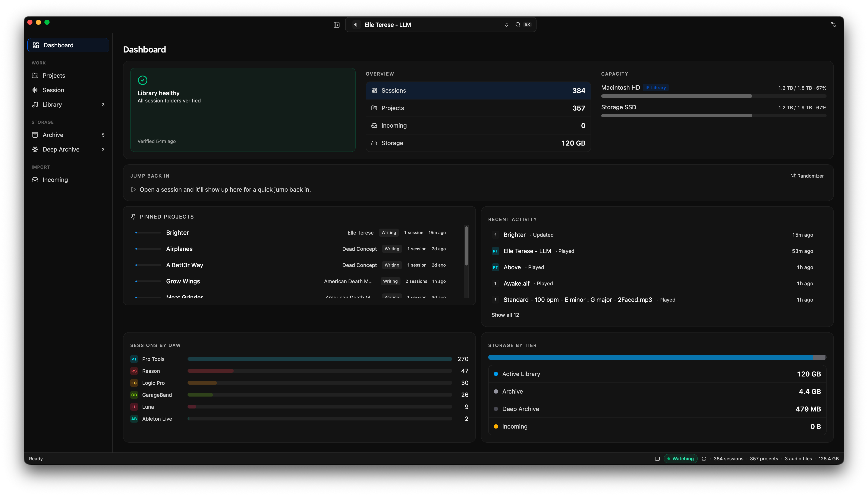Click the Storage SSD capacity bar
Viewport: 868px width, 496px height.
click(714, 116)
